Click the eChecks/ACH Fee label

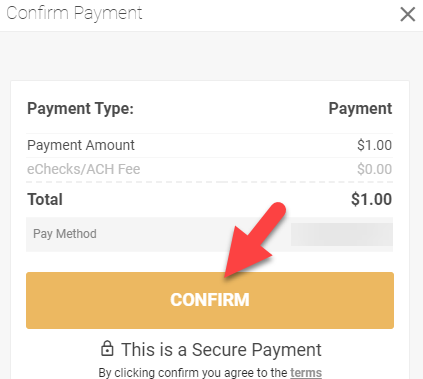(x=84, y=169)
